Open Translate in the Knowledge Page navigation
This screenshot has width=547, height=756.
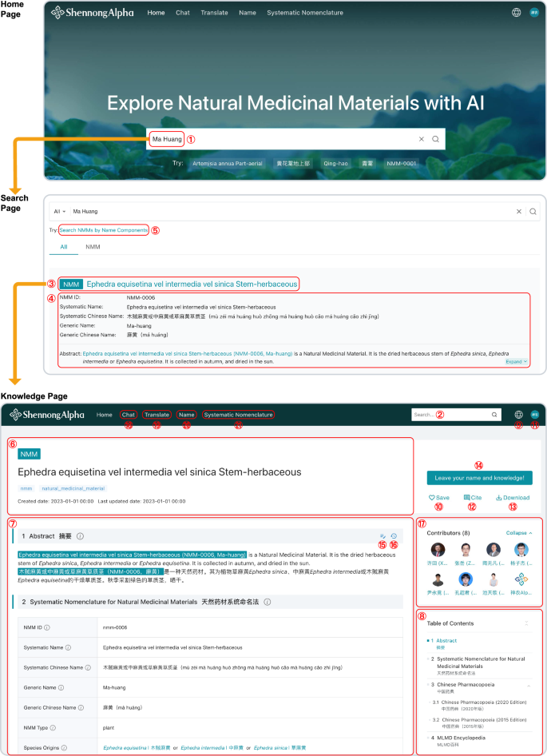[157, 415]
